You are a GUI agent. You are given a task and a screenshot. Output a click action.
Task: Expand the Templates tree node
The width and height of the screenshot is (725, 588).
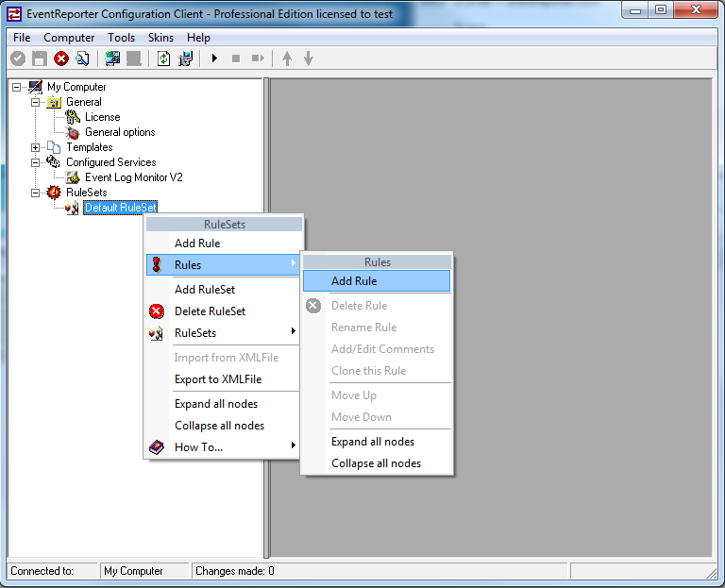(35, 147)
